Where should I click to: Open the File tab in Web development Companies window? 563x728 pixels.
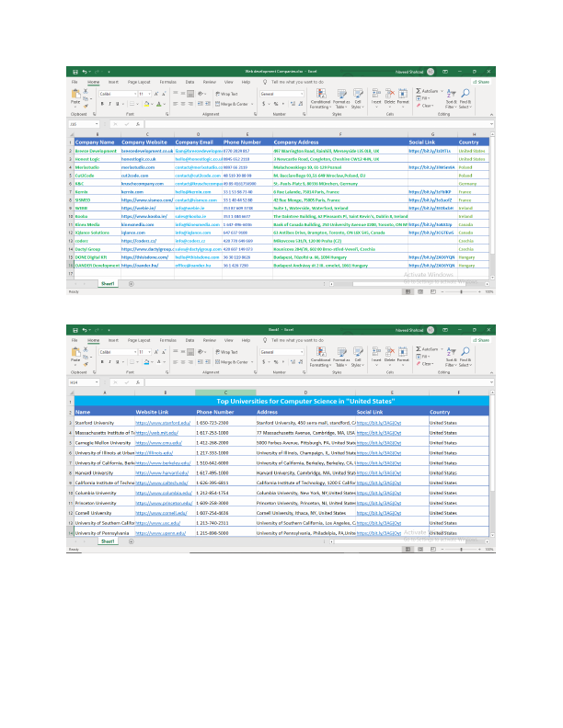pyautogui.click(x=75, y=82)
